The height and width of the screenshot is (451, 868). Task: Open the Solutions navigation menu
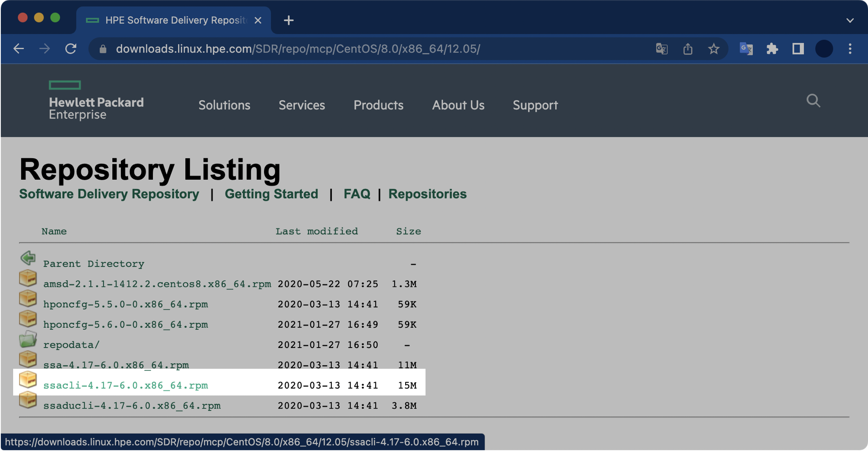224,105
